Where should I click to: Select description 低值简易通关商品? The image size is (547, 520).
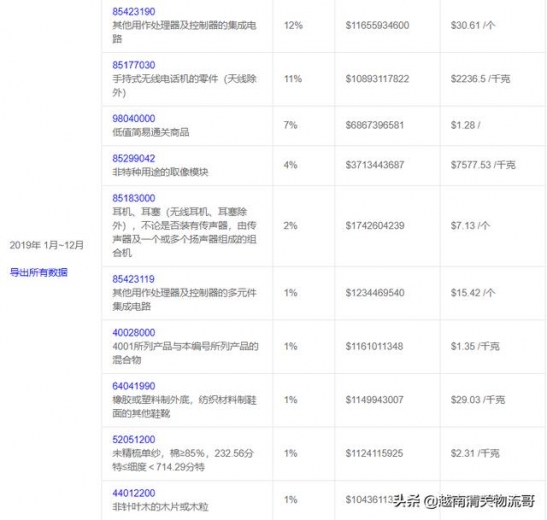(x=151, y=132)
